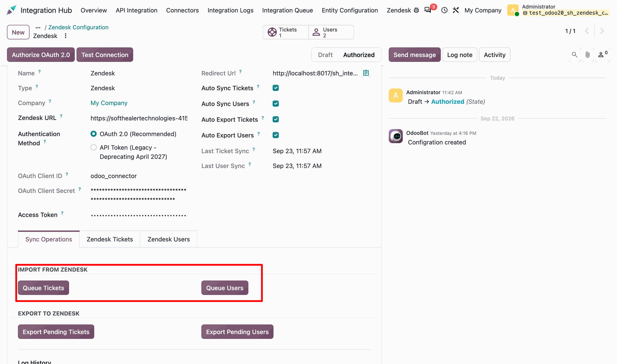The width and height of the screenshot is (617, 364).
Task: Open the Zendesk top menu
Action: click(399, 10)
